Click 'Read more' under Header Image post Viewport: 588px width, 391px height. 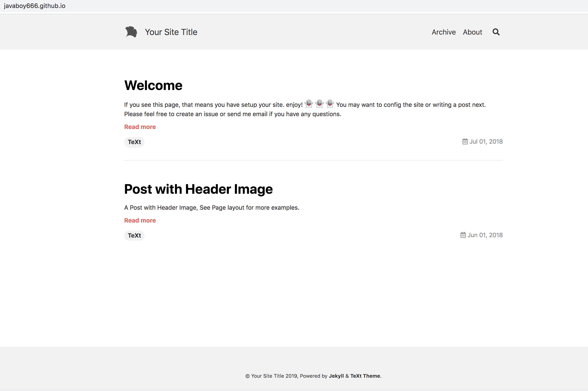[x=140, y=220]
